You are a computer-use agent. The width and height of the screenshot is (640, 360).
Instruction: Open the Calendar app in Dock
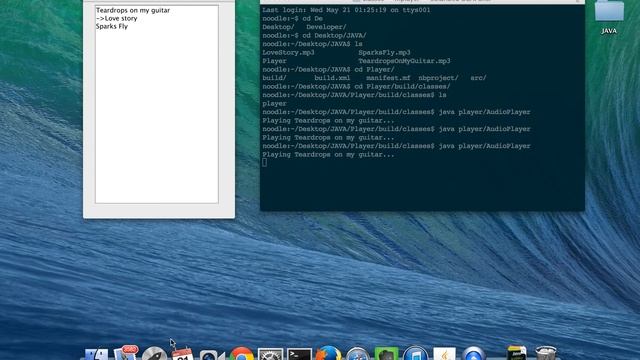[x=182, y=354]
